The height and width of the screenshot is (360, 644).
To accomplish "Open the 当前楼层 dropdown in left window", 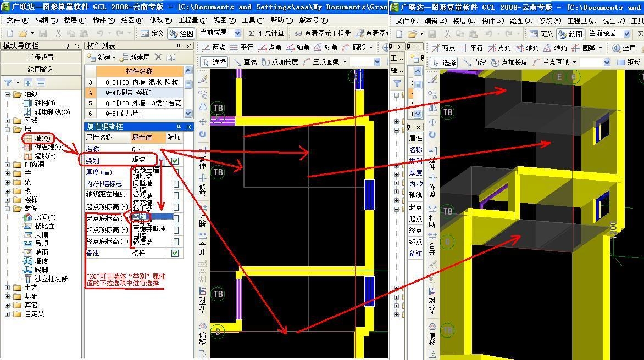I will [238, 33].
